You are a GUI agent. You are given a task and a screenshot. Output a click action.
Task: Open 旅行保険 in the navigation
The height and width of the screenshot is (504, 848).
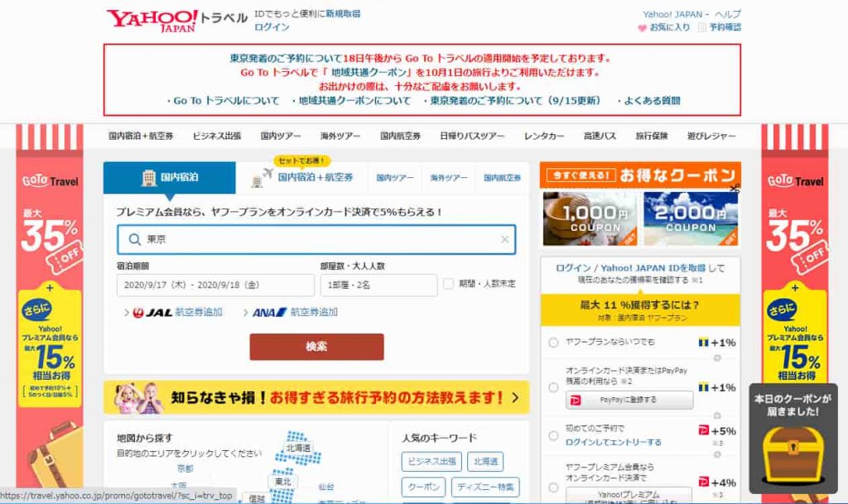pos(652,136)
